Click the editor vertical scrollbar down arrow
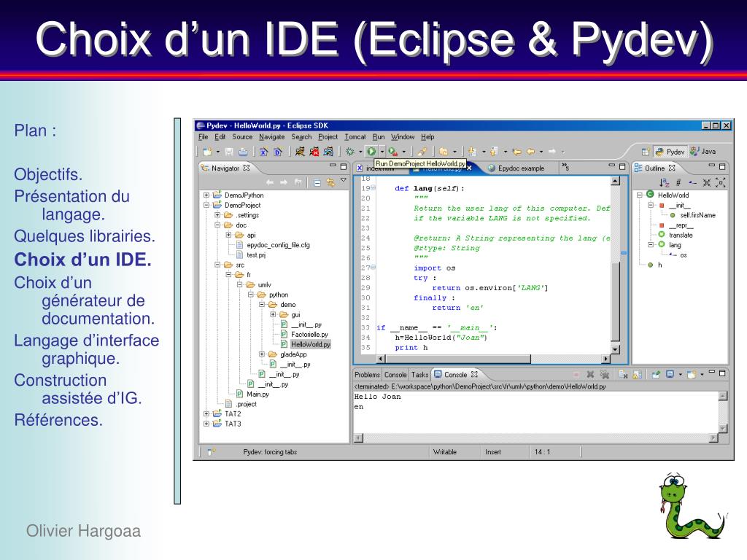 (615, 349)
